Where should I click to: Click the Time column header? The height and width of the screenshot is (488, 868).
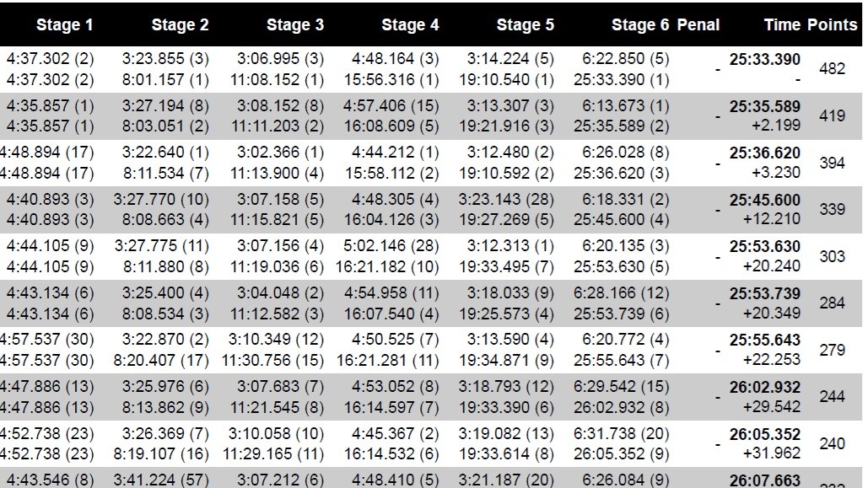[782, 25]
